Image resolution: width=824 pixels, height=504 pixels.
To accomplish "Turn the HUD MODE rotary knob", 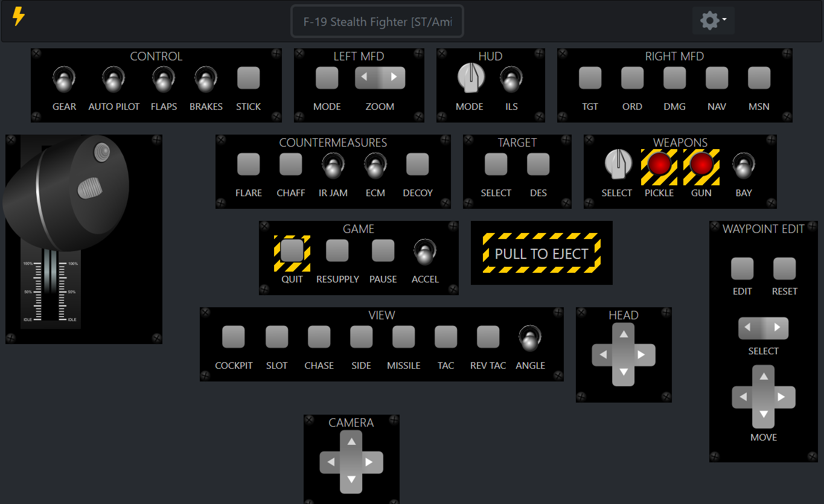I will (471, 78).
